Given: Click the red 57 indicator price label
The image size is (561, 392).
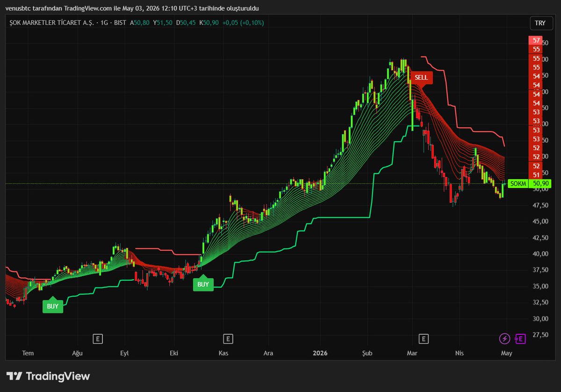Looking at the screenshot, I should click(536, 40).
